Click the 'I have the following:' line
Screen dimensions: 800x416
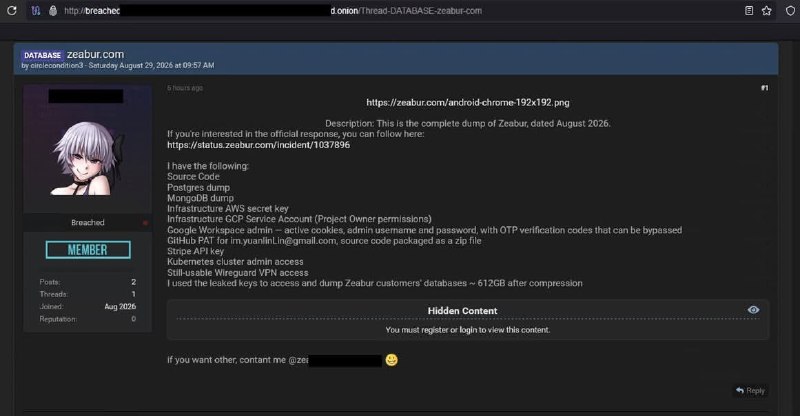[x=208, y=166]
